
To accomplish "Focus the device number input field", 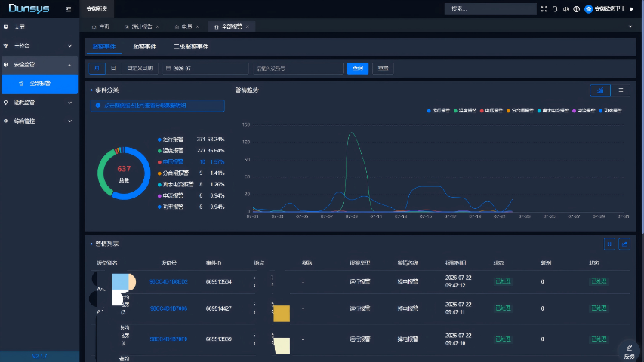I will [x=297, y=69].
